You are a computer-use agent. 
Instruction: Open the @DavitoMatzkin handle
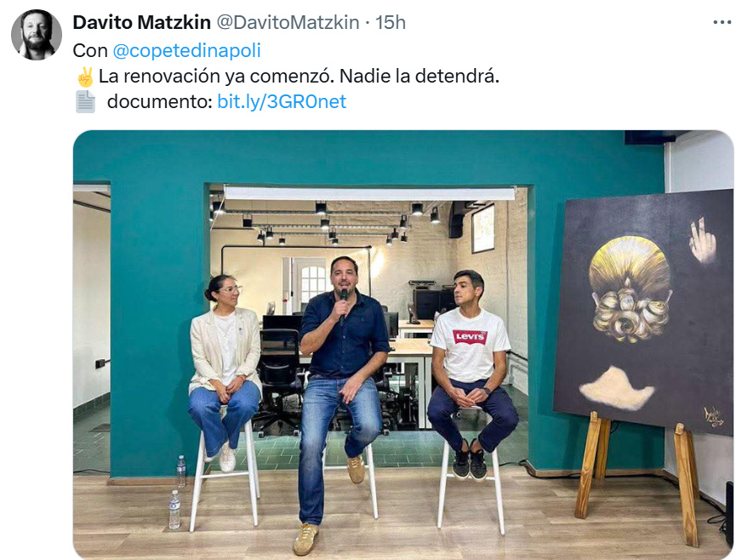(288, 22)
